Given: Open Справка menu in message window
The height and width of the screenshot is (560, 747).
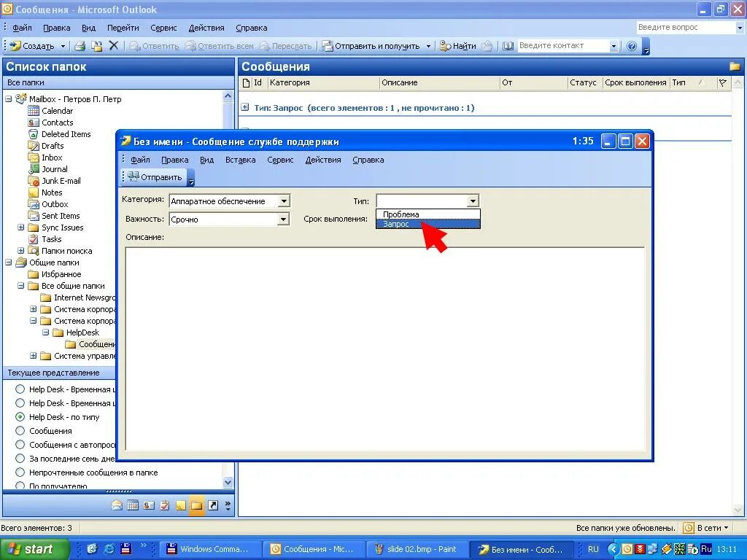Looking at the screenshot, I should pos(368,160).
